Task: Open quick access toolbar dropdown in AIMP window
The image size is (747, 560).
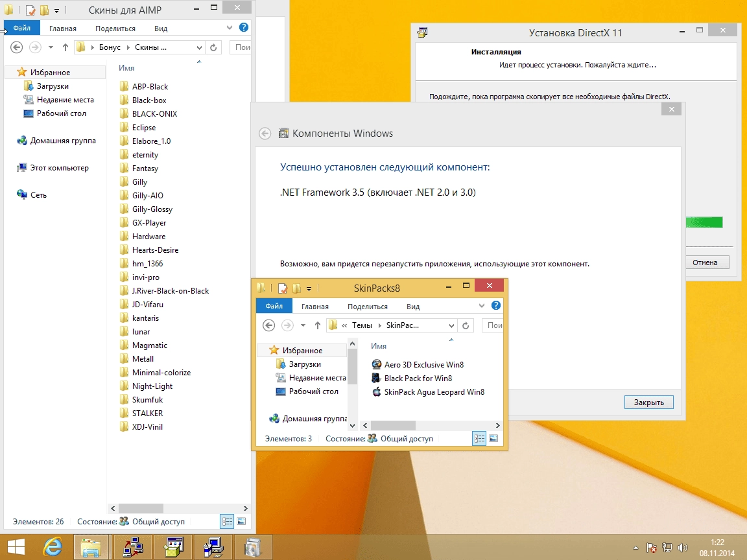Action: coord(56,10)
